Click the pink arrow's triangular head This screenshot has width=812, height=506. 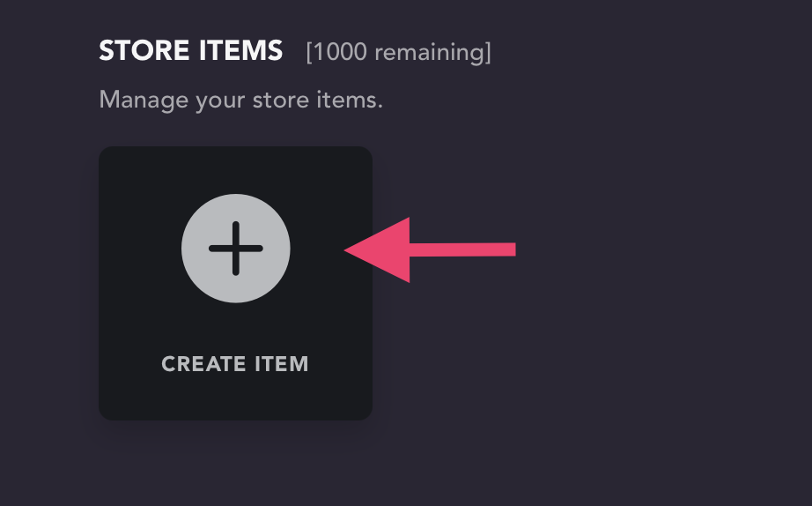click(384, 249)
